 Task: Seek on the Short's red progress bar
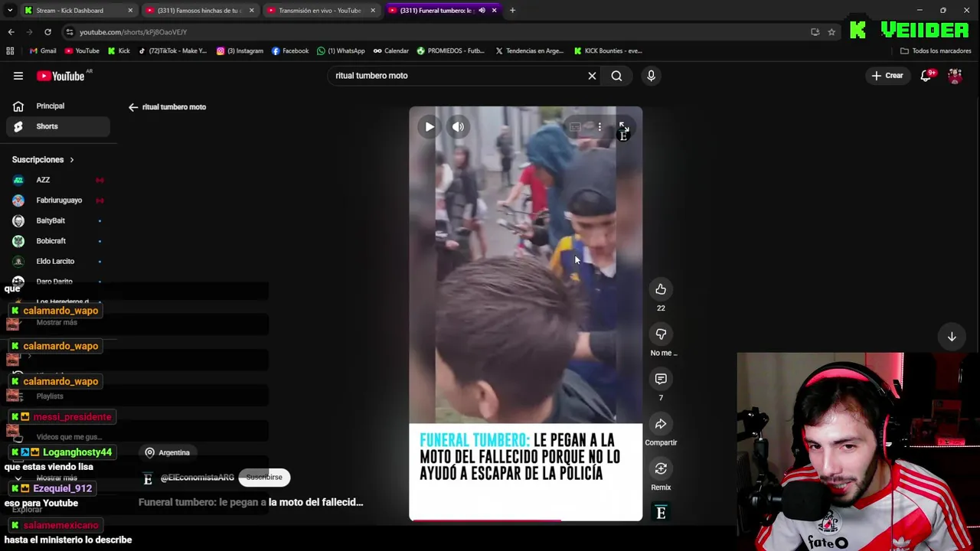point(525,520)
